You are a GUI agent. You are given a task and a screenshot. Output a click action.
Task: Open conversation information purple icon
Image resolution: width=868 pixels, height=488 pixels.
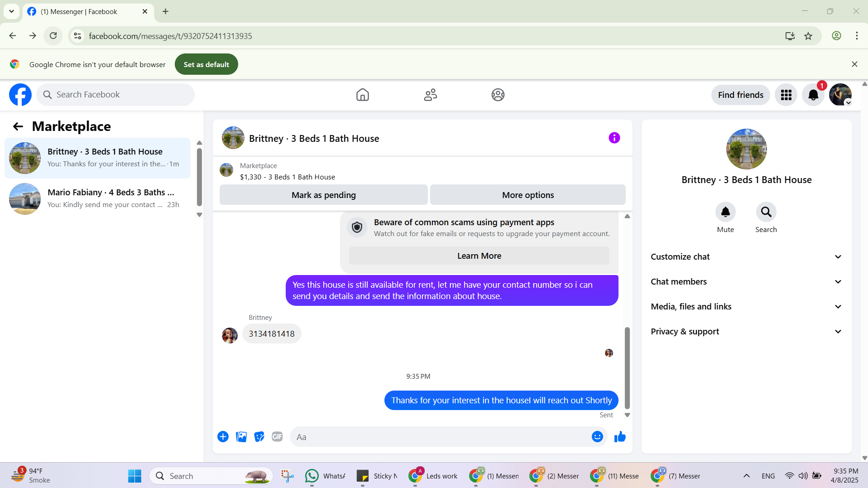[614, 138]
